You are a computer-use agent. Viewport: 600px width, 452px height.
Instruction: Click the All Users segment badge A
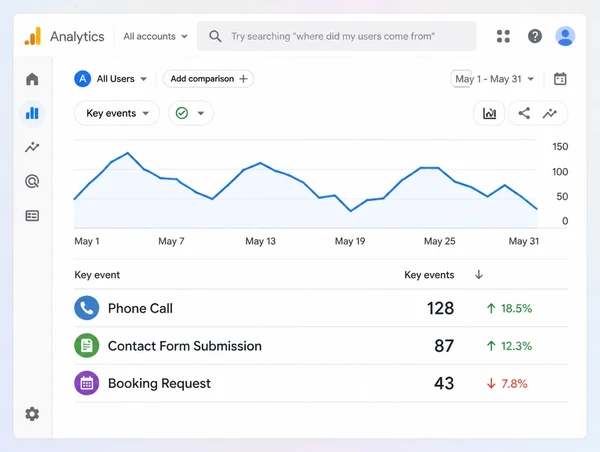tap(82, 79)
